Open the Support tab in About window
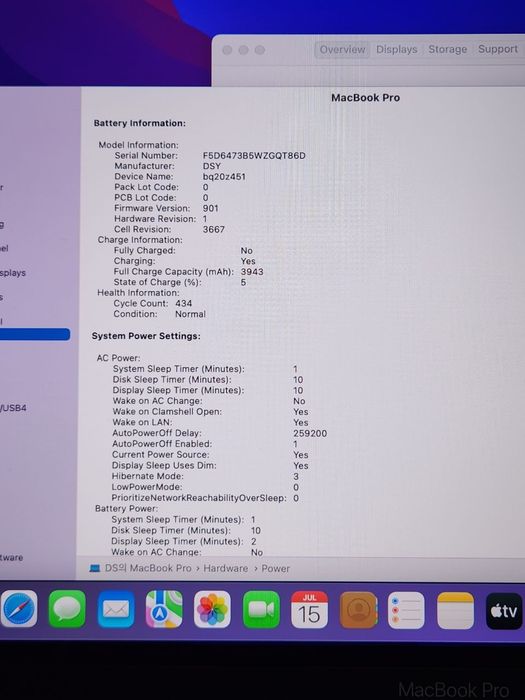This screenshot has width=525, height=700. (498, 49)
